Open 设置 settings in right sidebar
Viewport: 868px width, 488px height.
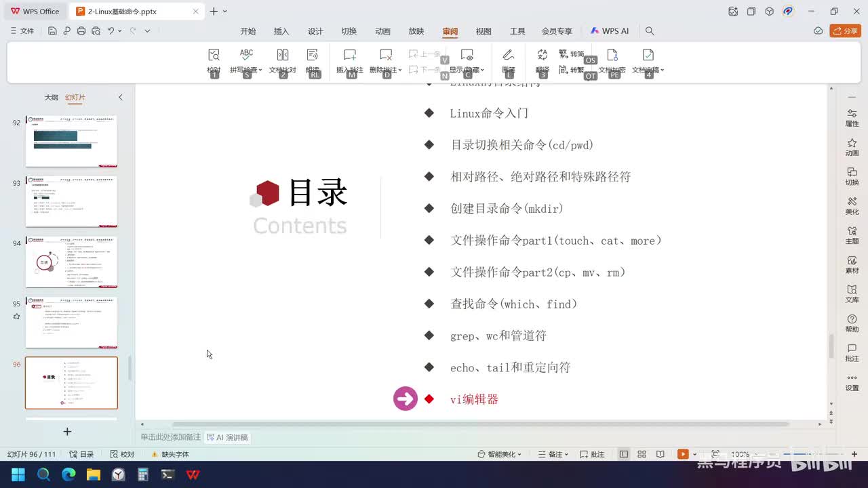(x=852, y=382)
